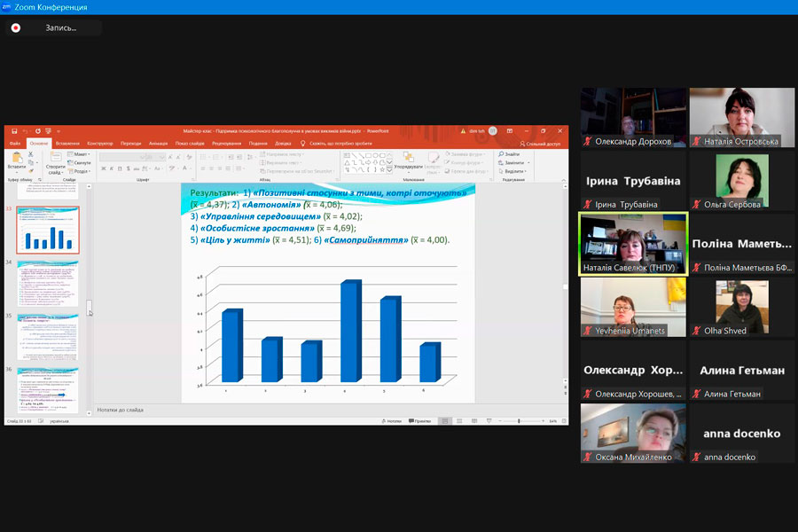Select slide 33 thumbnail
The width and height of the screenshot is (798, 532).
pyautogui.click(x=48, y=231)
